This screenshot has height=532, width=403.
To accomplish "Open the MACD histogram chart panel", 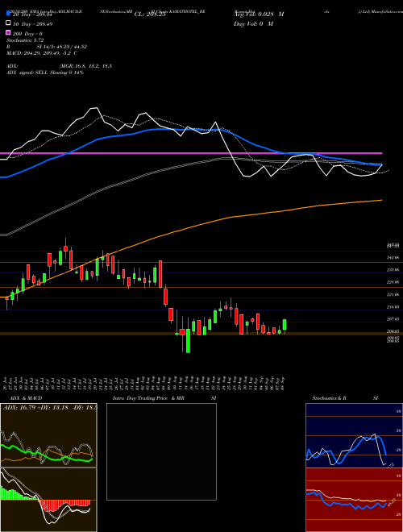I will click(x=48, y=500).
